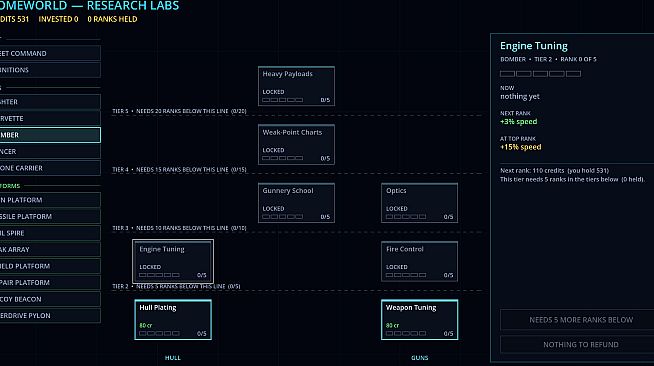Click the 'This tier needs 5 ranks' note
This screenshot has height=366, width=654.
point(572,179)
